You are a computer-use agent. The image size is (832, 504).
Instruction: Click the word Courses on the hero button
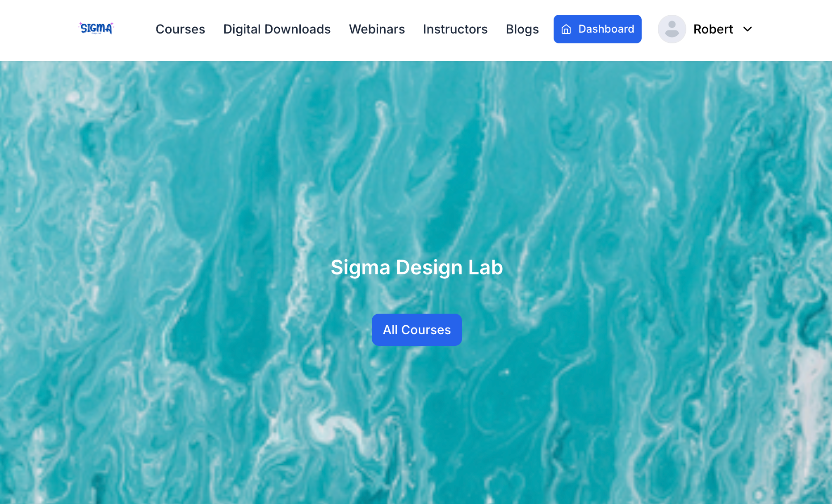coord(426,330)
